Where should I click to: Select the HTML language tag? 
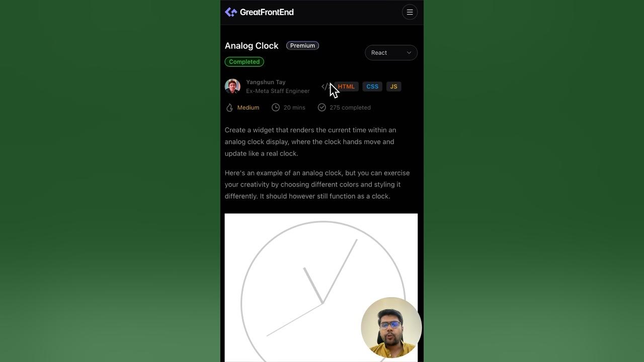[x=346, y=86]
